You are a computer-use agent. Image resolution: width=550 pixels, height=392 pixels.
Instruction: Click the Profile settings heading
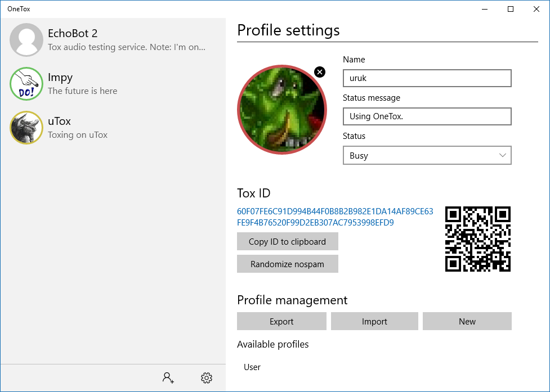coord(288,30)
